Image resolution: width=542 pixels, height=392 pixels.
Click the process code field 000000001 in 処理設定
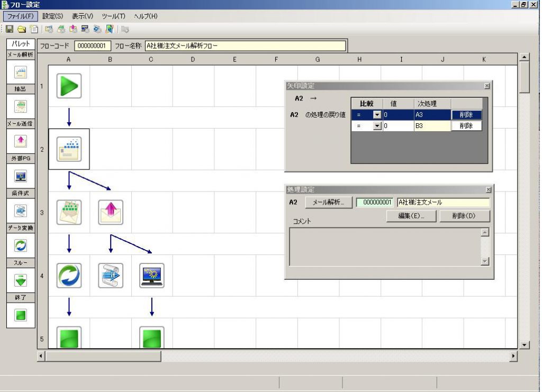tap(375, 203)
